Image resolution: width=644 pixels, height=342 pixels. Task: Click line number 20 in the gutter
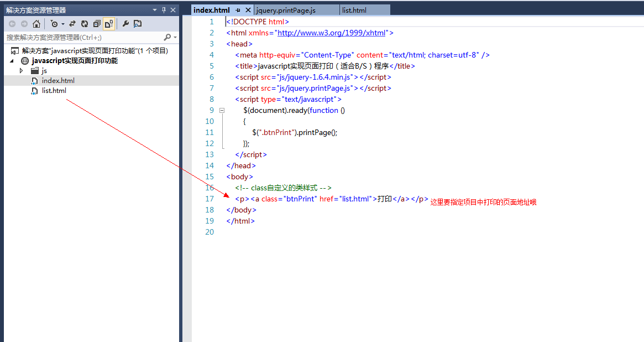pos(210,232)
